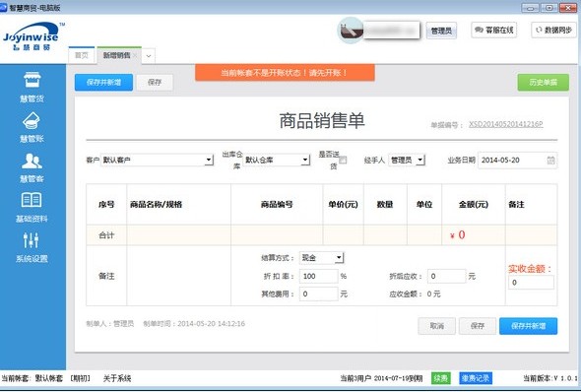Click the 当前帐套: 默认帐套 status text
581x392 pixels.
click(x=32, y=378)
